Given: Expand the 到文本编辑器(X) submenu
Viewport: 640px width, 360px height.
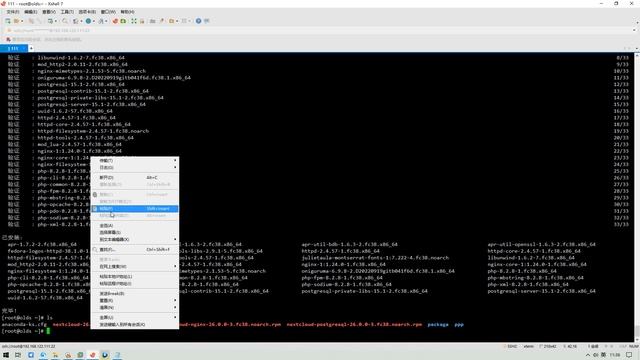Looking at the screenshot, I should click(x=134, y=239).
